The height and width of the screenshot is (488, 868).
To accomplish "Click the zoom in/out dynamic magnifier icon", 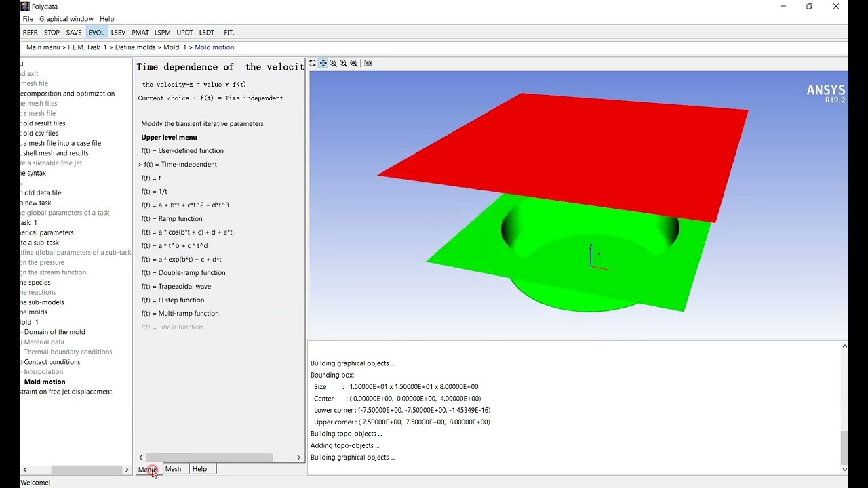I will click(333, 63).
